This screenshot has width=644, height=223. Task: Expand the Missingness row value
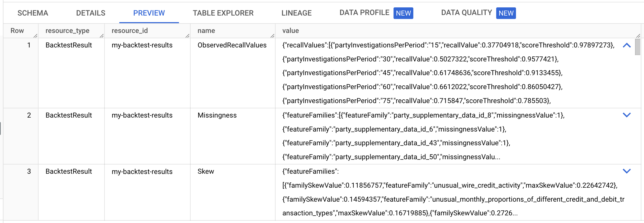click(x=627, y=114)
